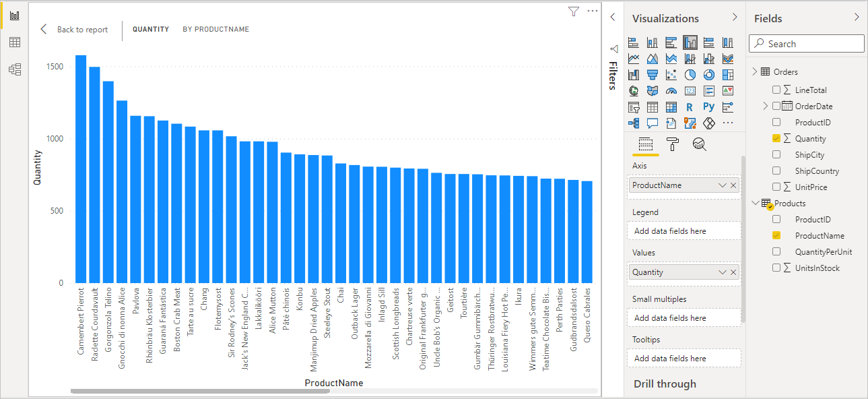The image size is (868, 399).
Task: Select the R script visual
Action: click(690, 106)
